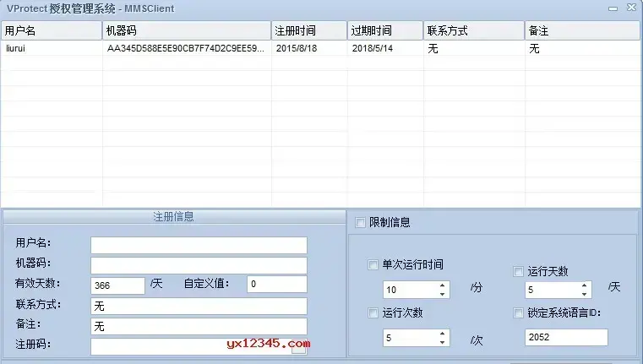
Task: Increase 运行天数 value with up arrow
Action: click(584, 285)
